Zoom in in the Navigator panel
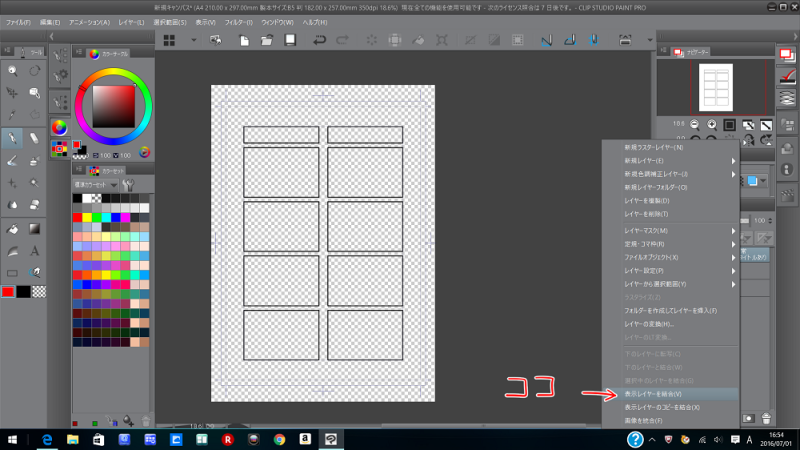Image resolution: width=800 pixels, height=450 pixels. pyautogui.click(x=712, y=124)
